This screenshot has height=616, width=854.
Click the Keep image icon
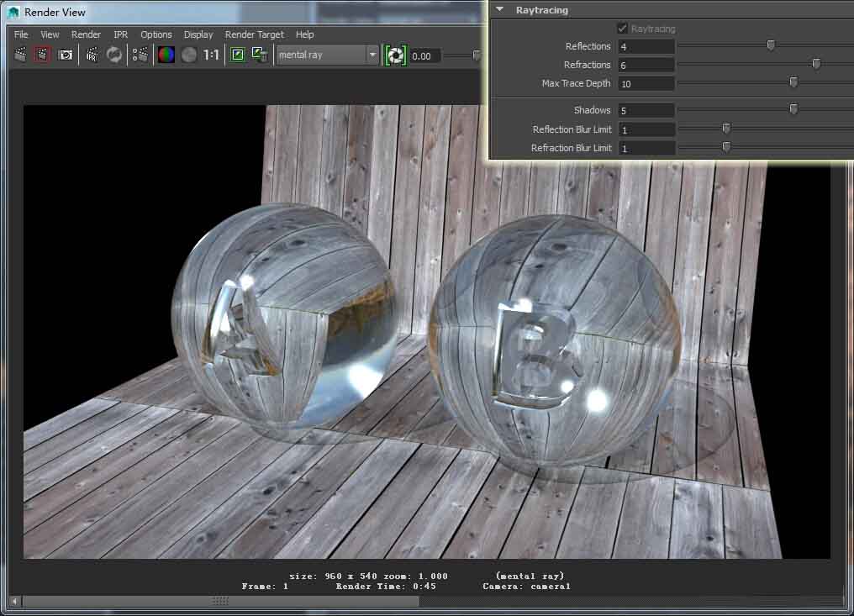(x=238, y=55)
